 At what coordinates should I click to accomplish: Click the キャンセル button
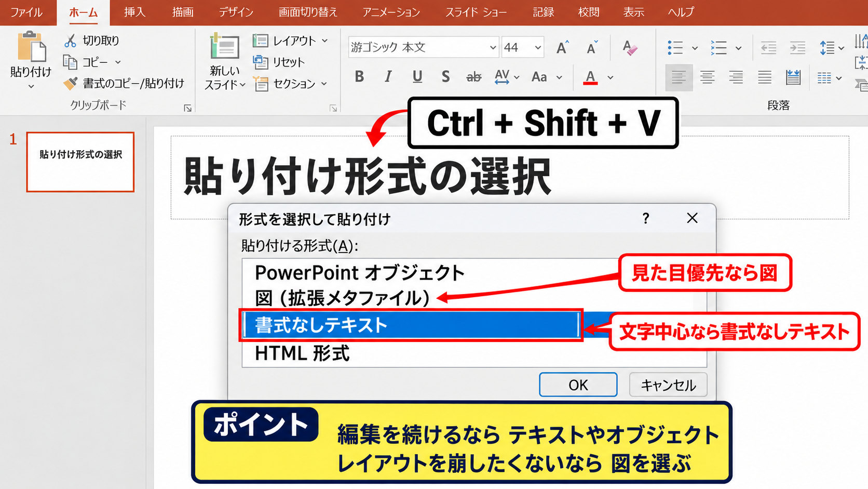[x=668, y=385]
